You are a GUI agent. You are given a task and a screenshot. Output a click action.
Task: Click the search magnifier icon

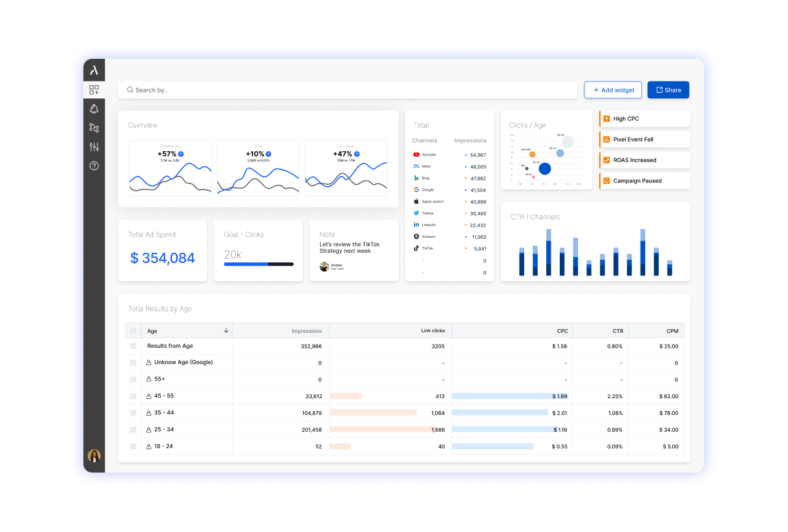pyautogui.click(x=130, y=90)
